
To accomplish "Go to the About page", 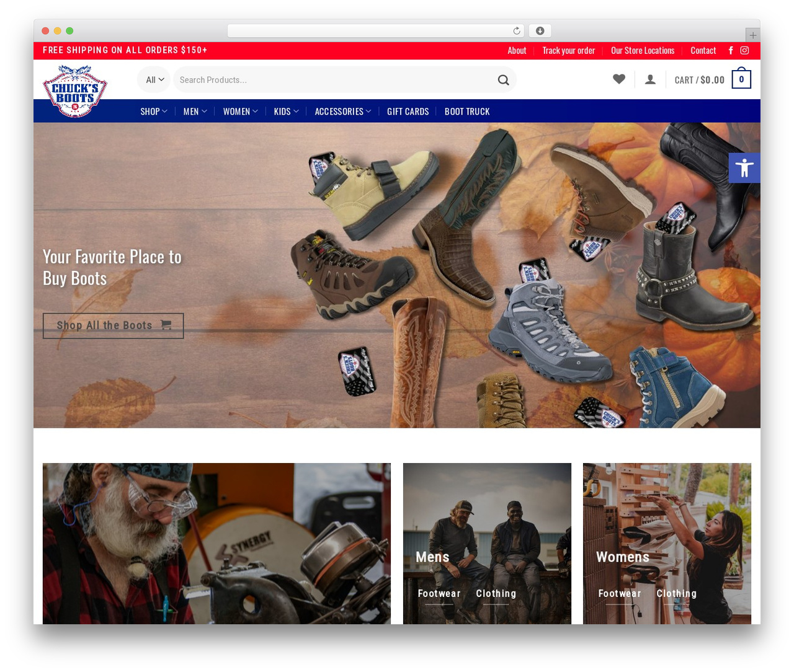I will (x=517, y=51).
